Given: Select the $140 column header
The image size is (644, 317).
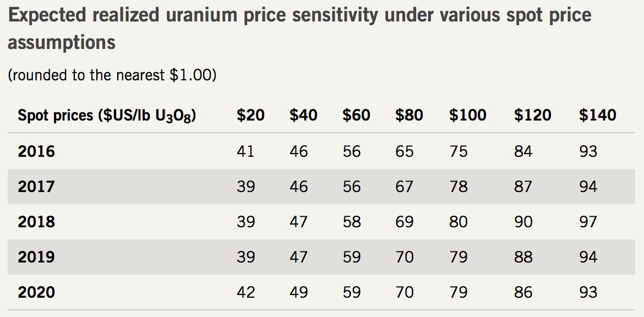Looking at the screenshot, I should (597, 115).
